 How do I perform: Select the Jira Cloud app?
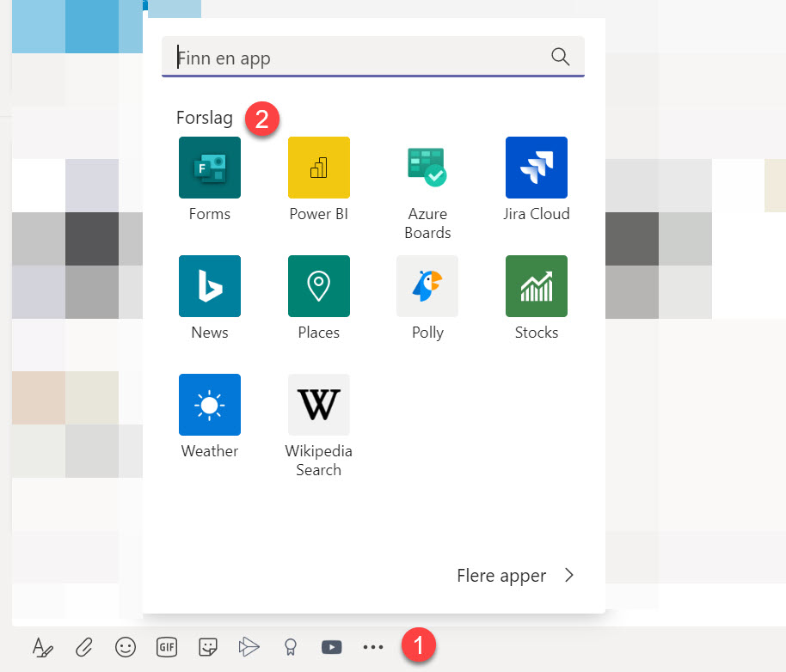click(536, 168)
